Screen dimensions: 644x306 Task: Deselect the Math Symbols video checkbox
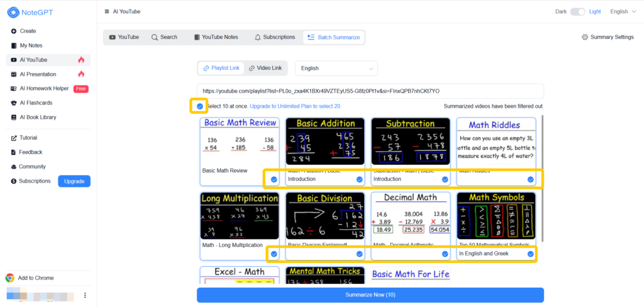coord(530,254)
